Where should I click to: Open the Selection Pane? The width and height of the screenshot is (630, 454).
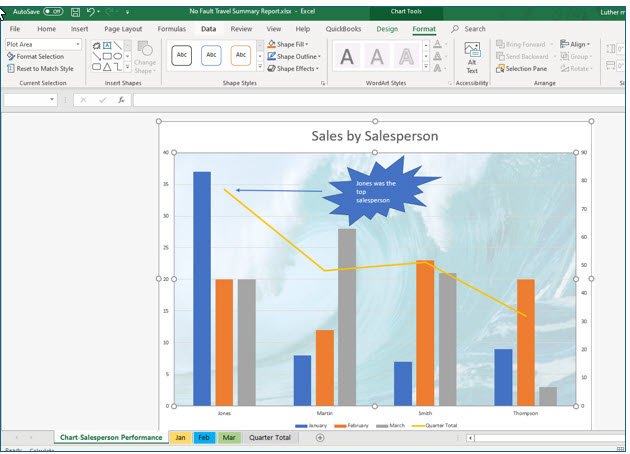point(522,69)
